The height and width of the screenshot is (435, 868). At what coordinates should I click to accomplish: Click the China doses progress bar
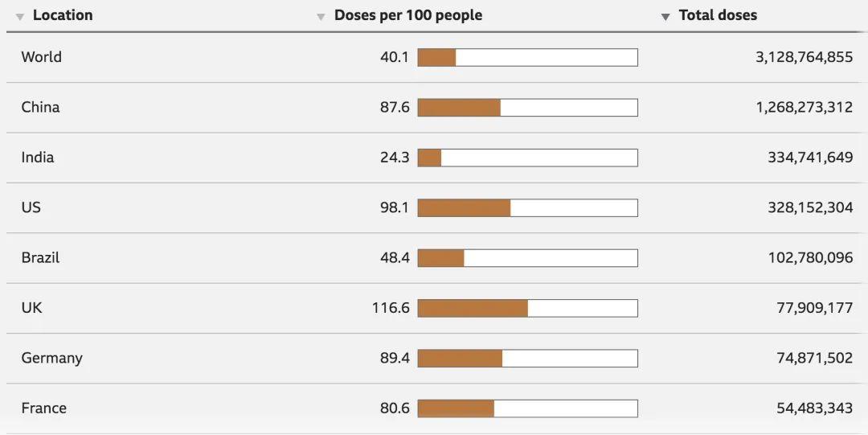[x=527, y=107]
